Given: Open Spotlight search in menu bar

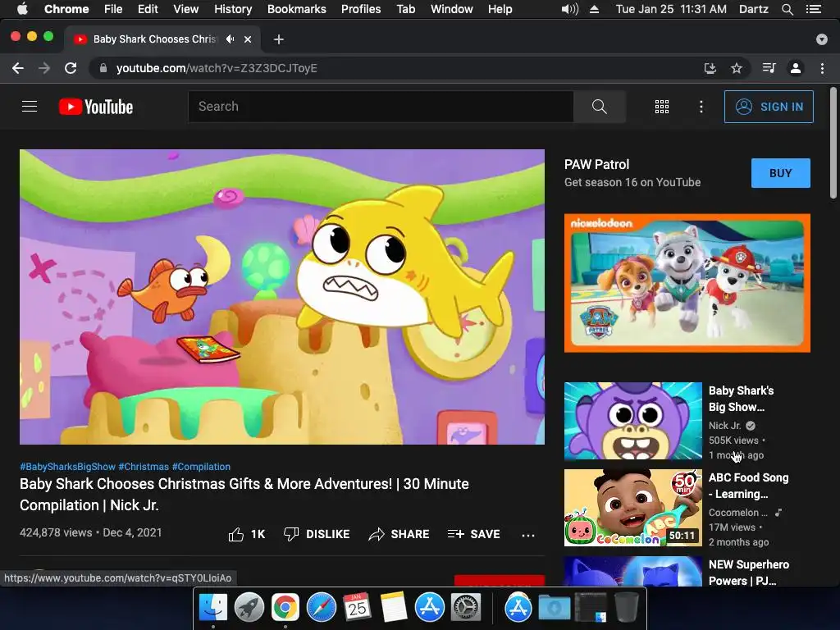Looking at the screenshot, I should [x=787, y=9].
